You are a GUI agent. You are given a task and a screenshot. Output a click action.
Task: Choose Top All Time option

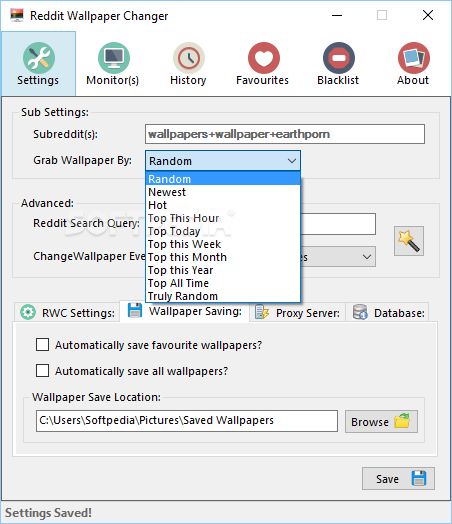point(223,283)
